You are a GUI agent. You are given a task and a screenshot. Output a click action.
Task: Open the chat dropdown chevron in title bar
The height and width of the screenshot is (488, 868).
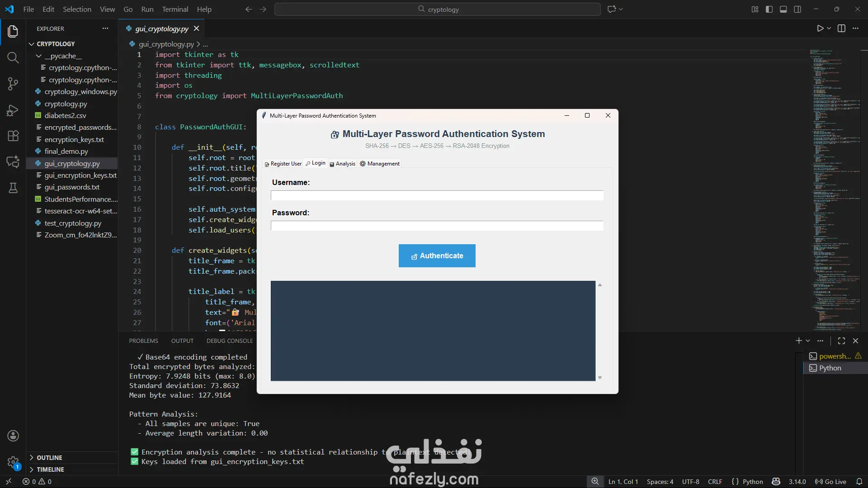621,9
